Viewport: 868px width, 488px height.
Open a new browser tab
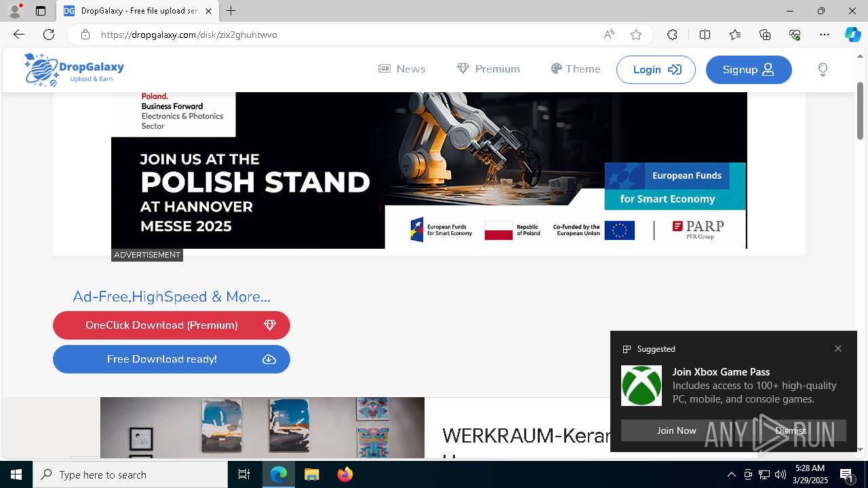coord(231,11)
